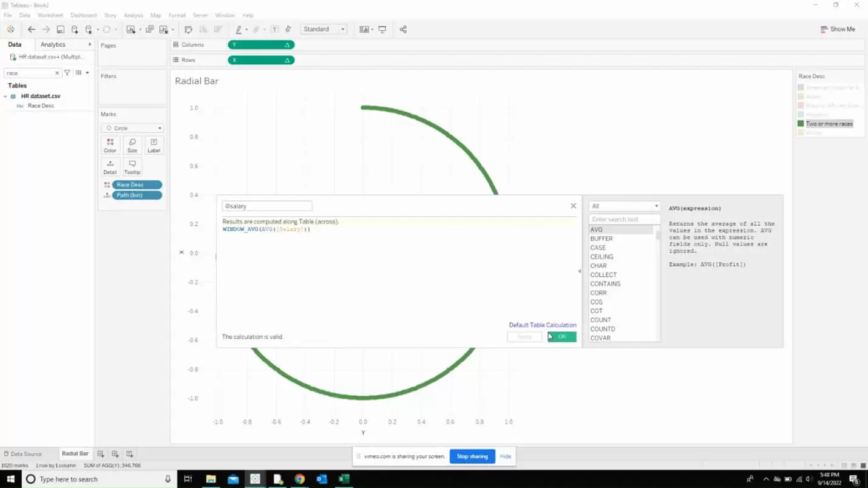Image resolution: width=868 pixels, height=488 pixels.
Task: Click the New Worksheet tab icon at bottom
Action: [101, 453]
